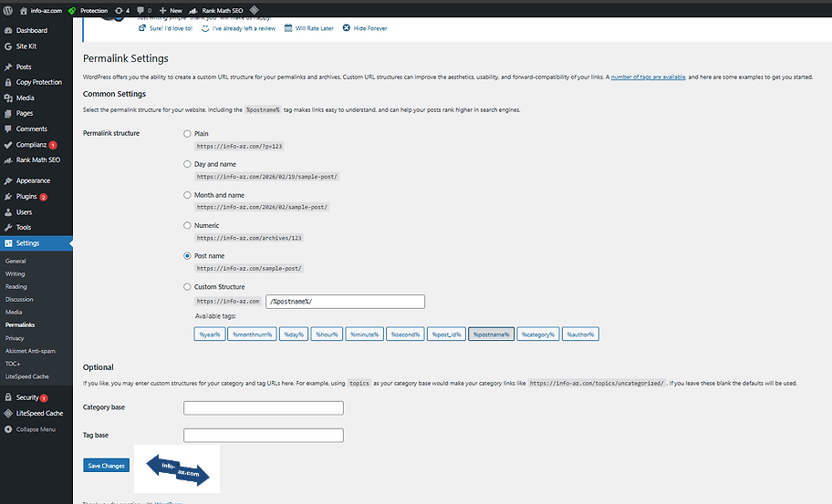The image size is (832, 504).
Task: Click the Collapse Menu arrow icon
Action: pos(8,429)
